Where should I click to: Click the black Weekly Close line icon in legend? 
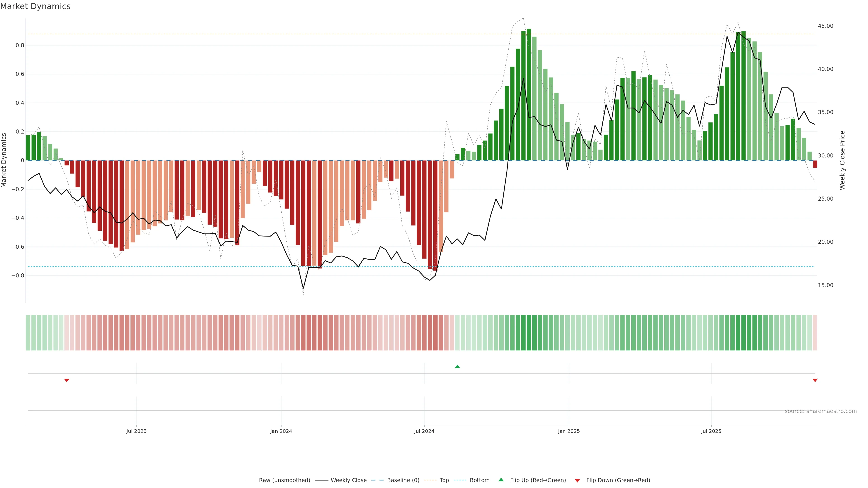[x=321, y=480]
